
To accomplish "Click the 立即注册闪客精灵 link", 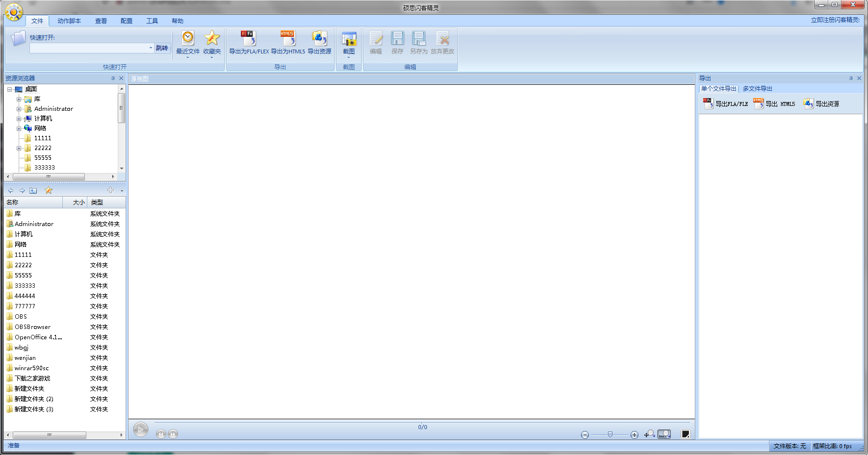I will pos(835,20).
